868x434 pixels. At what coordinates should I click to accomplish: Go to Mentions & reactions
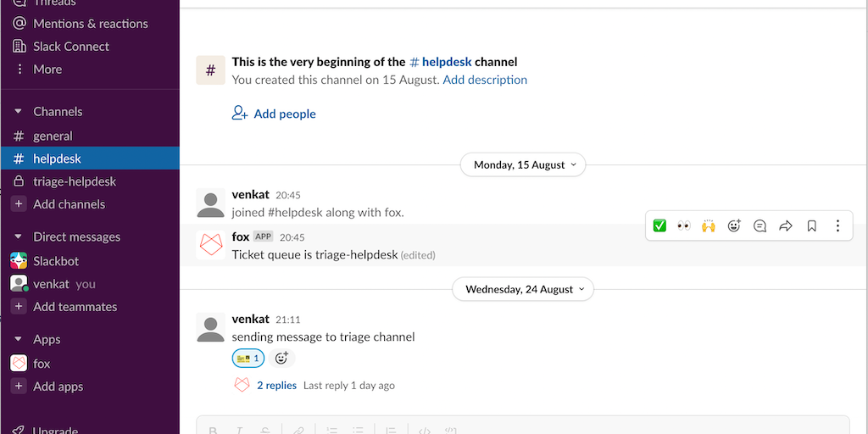[x=90, y=24]
